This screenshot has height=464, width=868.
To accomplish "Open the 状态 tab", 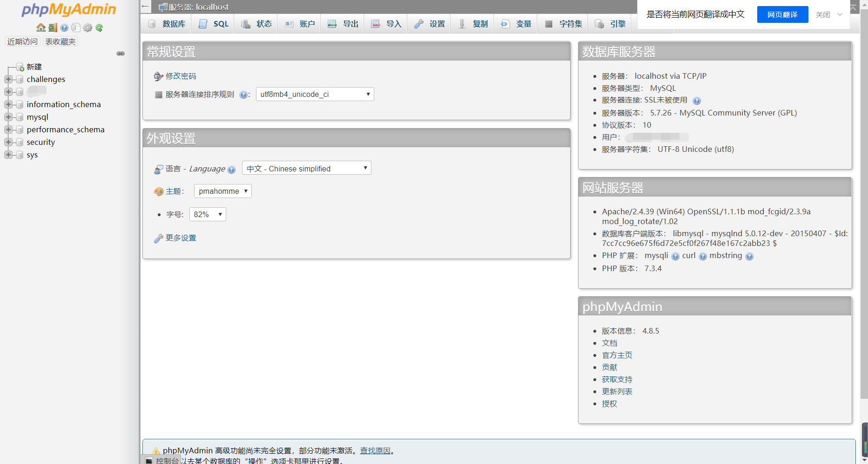I will coord(256,24).
